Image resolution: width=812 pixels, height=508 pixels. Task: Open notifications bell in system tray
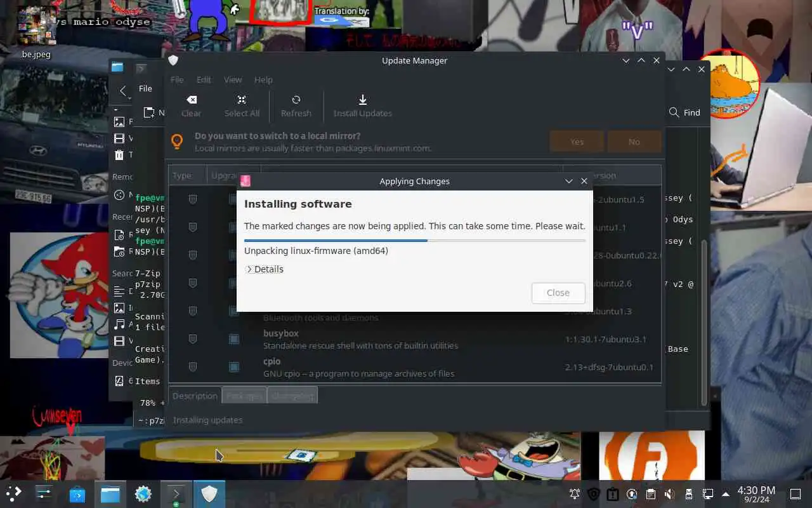tap(575, 494)
